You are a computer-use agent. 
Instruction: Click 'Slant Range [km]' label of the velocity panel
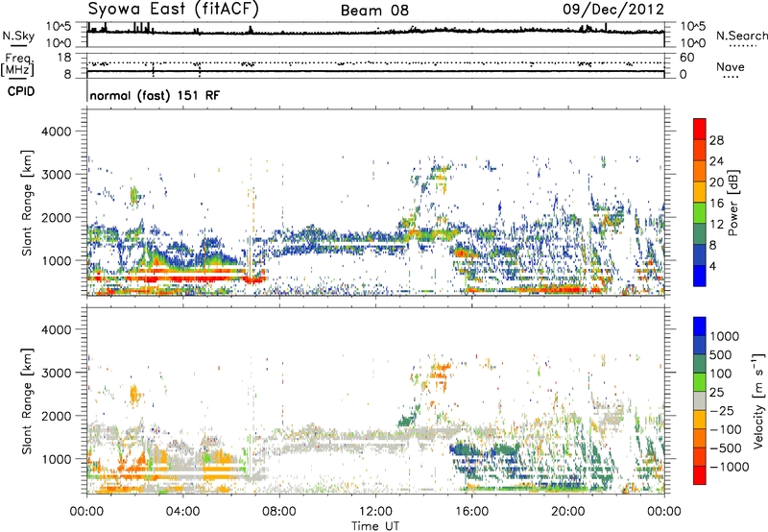[x=27, y=400]
